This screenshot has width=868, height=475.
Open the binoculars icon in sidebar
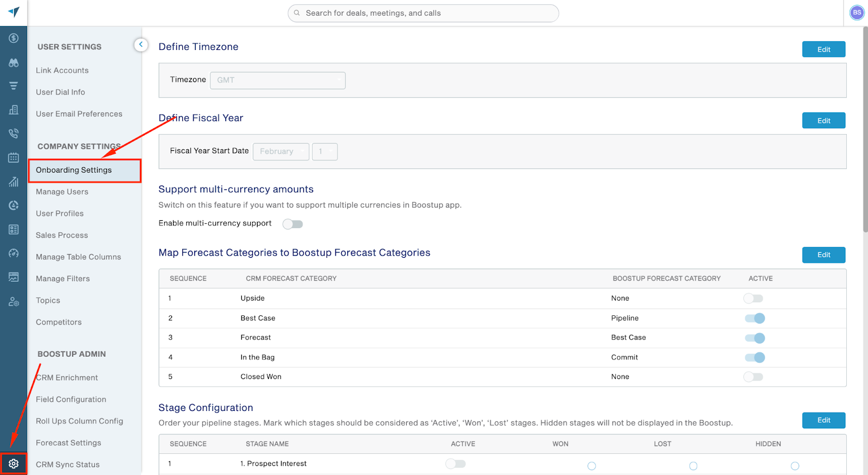(x=14, y=62)
